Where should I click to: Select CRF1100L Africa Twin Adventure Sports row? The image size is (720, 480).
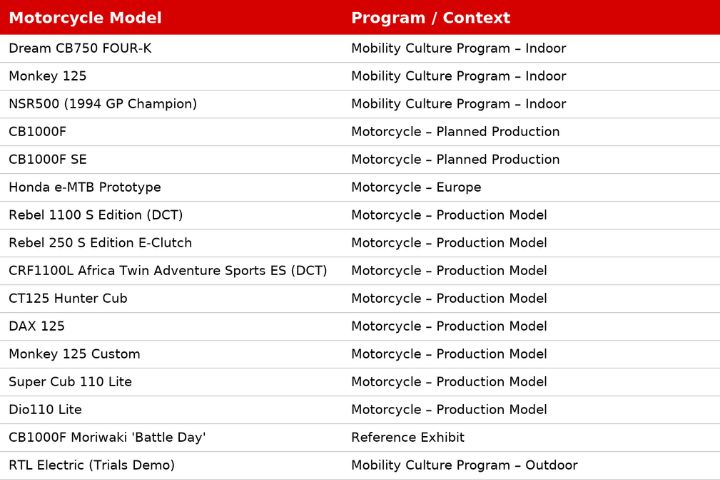360,271
